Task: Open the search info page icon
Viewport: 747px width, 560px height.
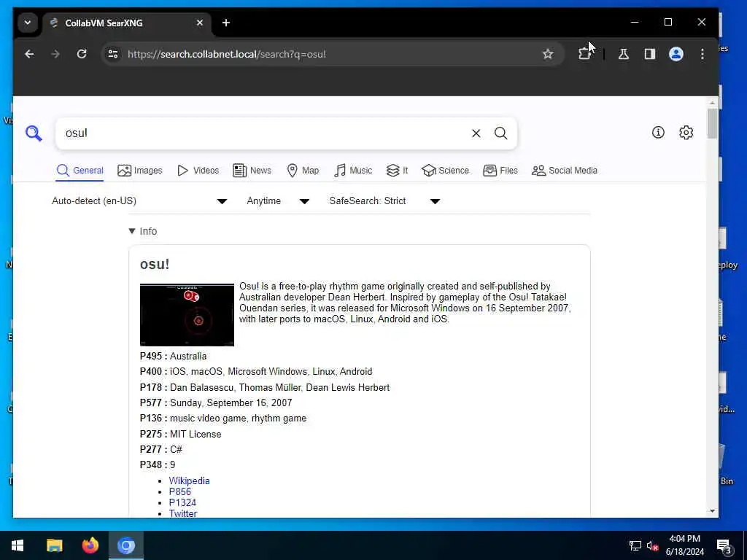Action: 658,133
